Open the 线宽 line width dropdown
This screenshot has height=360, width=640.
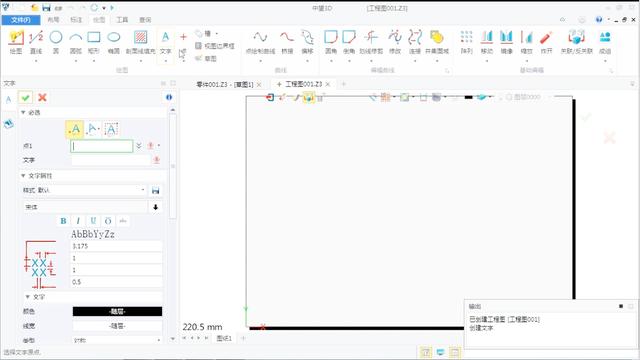click(x=118, y=326)
